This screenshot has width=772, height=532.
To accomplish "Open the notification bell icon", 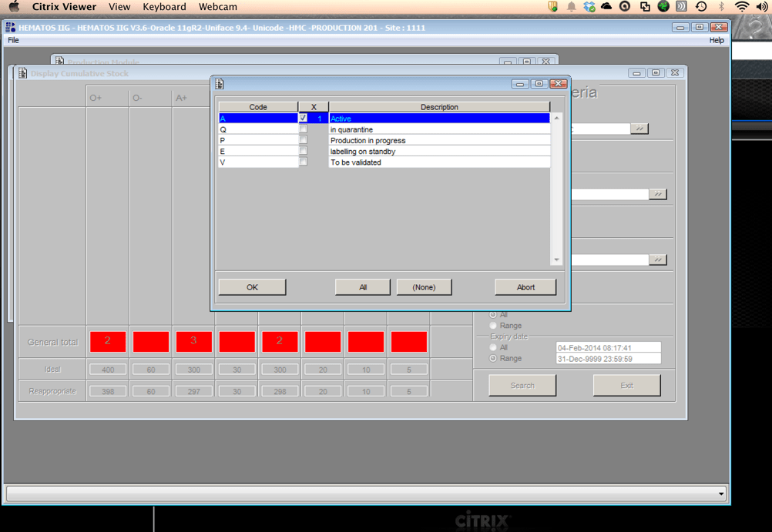I will (571, 7).
